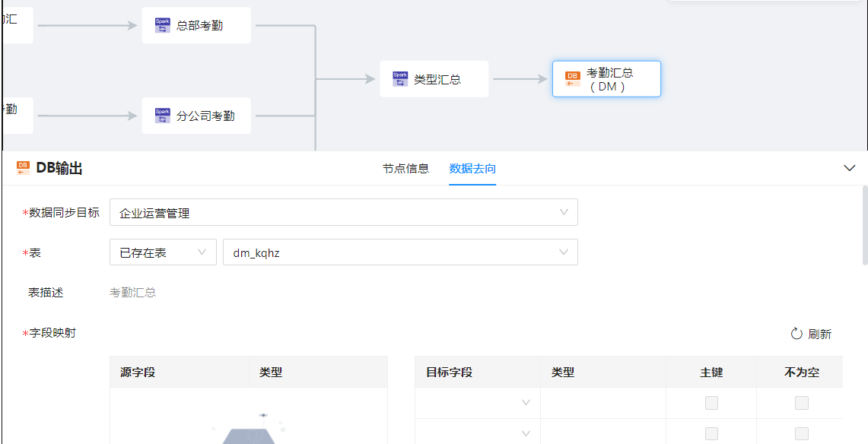
Task: Collapse the DB输出 panel with chevron
Action: pos(850,168)
